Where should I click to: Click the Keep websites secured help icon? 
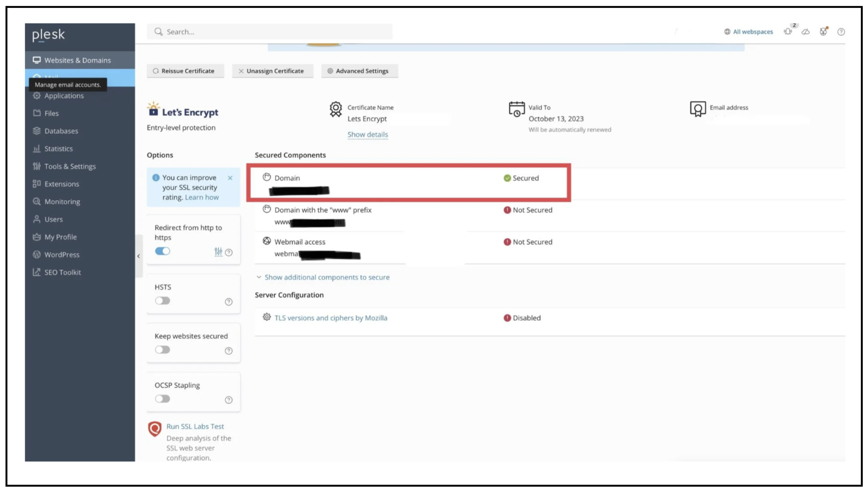(x=228, y=351)
